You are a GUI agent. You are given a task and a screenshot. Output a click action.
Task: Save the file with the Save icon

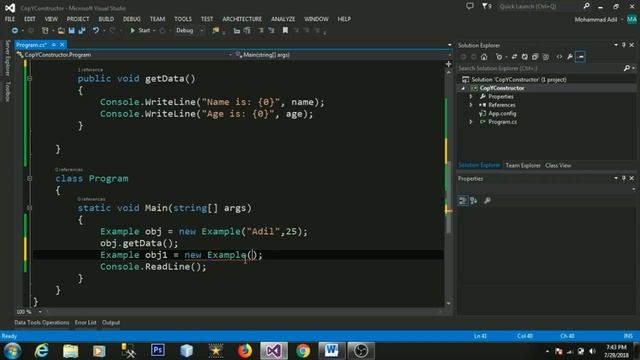pyautogui.click(x=72, y=31)
